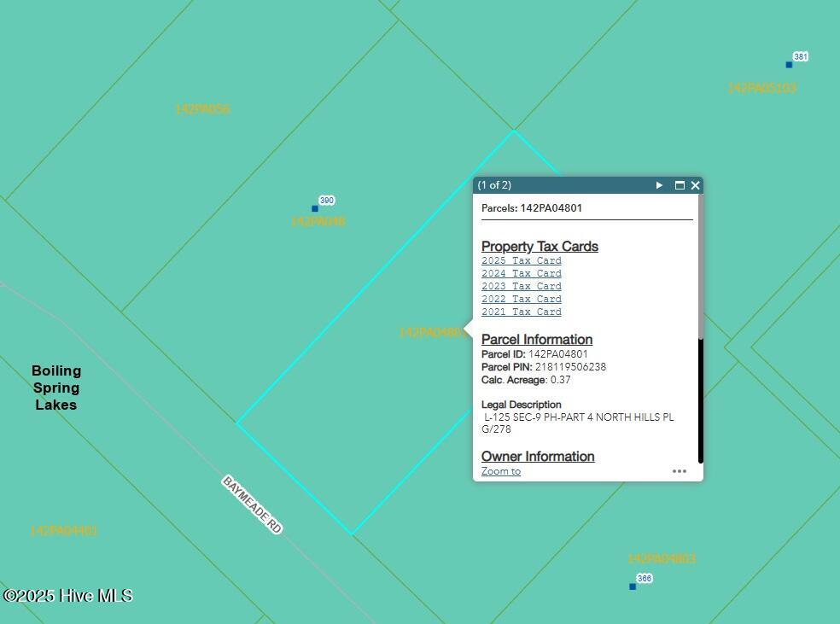
Task: Click the Parcel Information heading
Action: pyautogui.click(x=536, y=340)
